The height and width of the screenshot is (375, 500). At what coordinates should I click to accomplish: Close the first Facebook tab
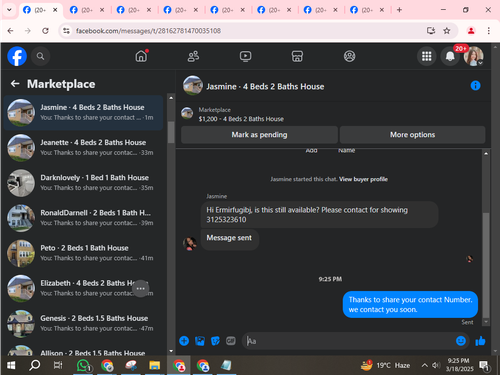(55, 10)
